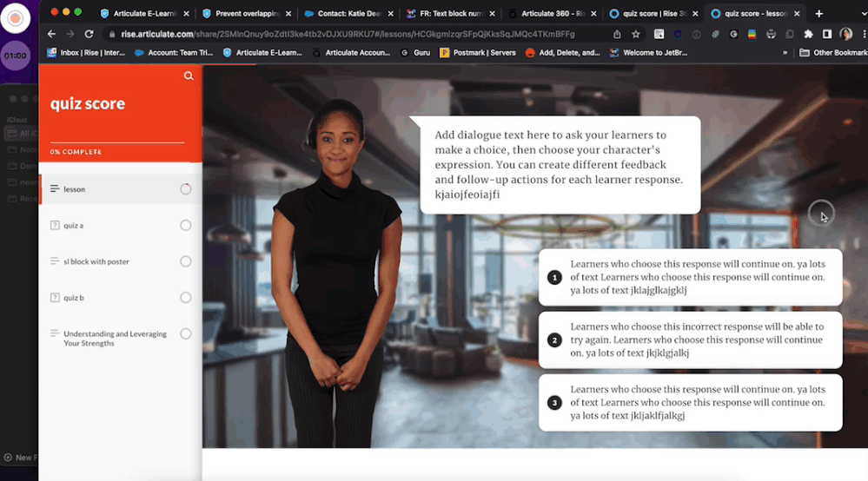
Task: Close the quiz score - lesson tab
Action: click(797, 13)
